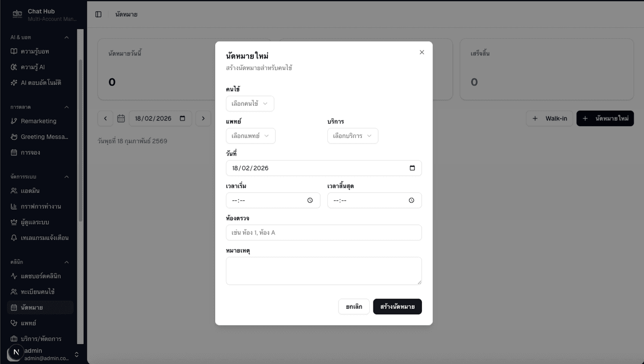The image size is (644, 364).
Task: Close the นัดหมายใหม่ dialog
Action: point(422,52)
